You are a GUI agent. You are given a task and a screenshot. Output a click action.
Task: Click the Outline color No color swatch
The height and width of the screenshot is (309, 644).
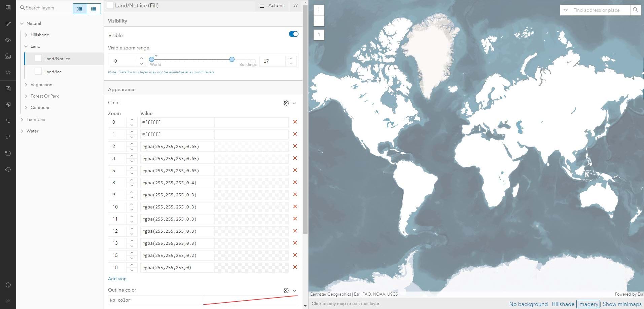pyautogui.click(x=250, y=300)
